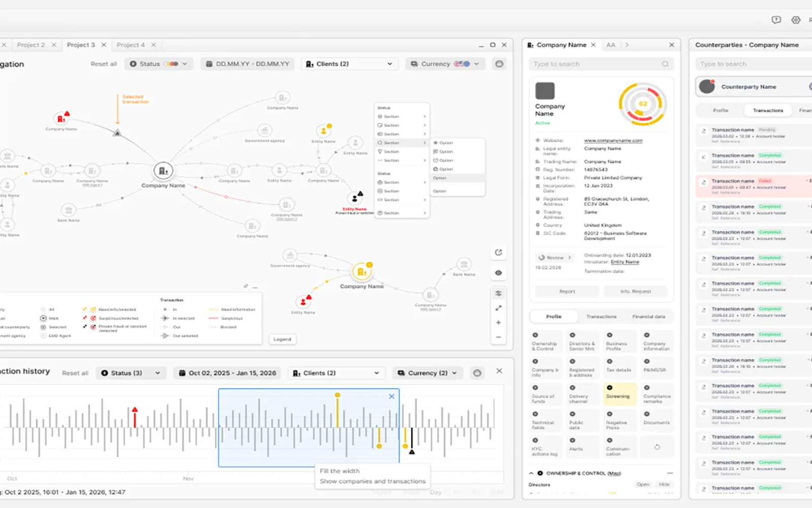This screenshot has height=508, width=812.
Task: Pin the legend panel with the pin icon
Action: point(246,286)
